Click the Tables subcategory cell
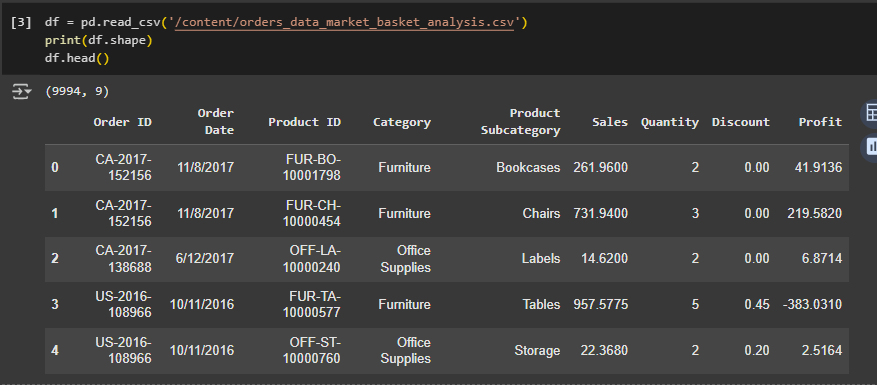Viewport: 877px width, 385px height. (x=541, y=304)
